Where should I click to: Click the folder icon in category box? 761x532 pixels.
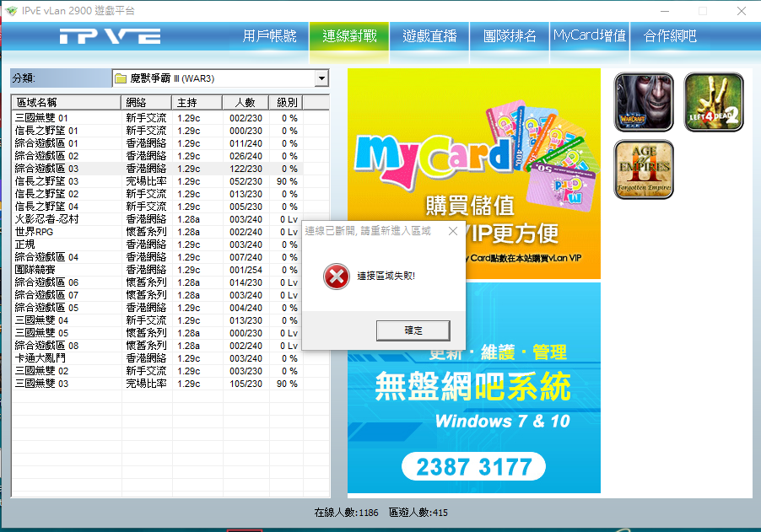pos(121,78)
